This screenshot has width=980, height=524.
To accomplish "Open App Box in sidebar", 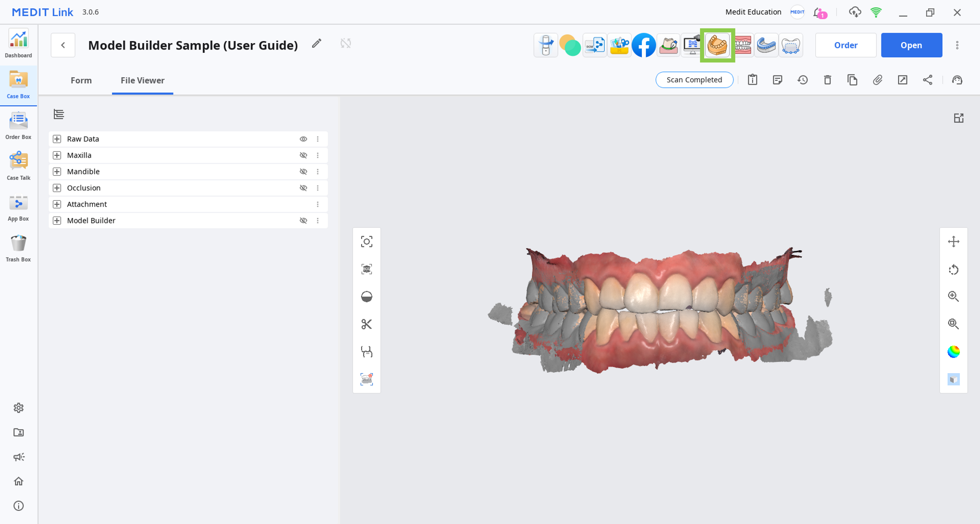I will point(18,208).
